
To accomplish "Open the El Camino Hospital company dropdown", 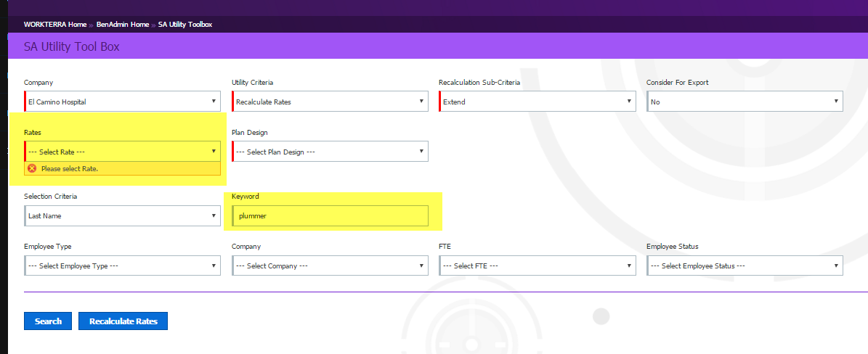I will [122, 102].
